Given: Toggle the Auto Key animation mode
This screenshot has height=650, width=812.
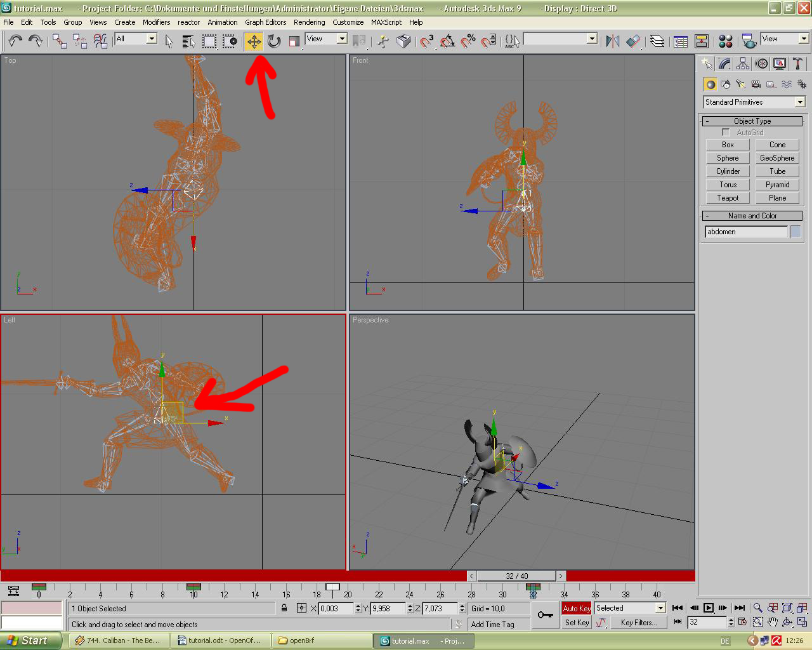Looking at the screenshot, I should click(x=576, y=608).
